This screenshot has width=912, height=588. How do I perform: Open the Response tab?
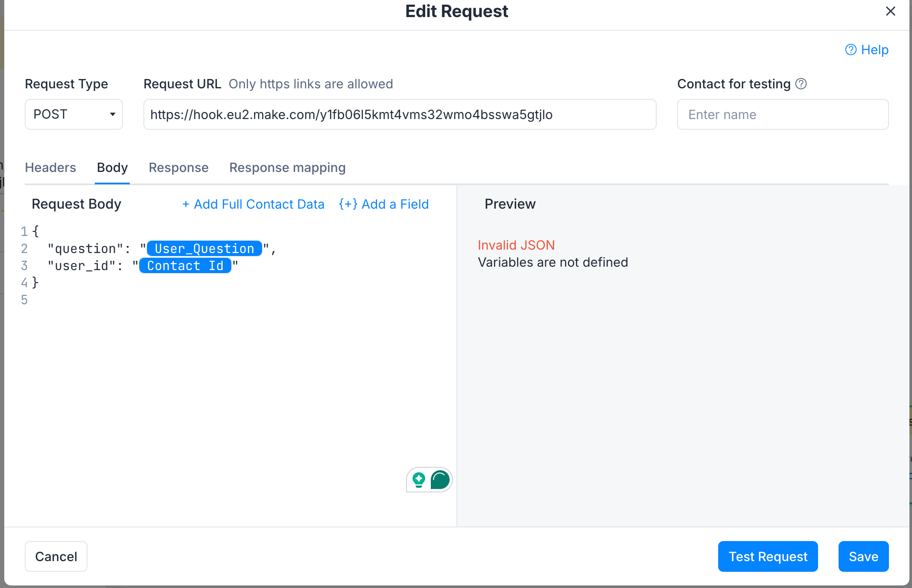point(178,168)
